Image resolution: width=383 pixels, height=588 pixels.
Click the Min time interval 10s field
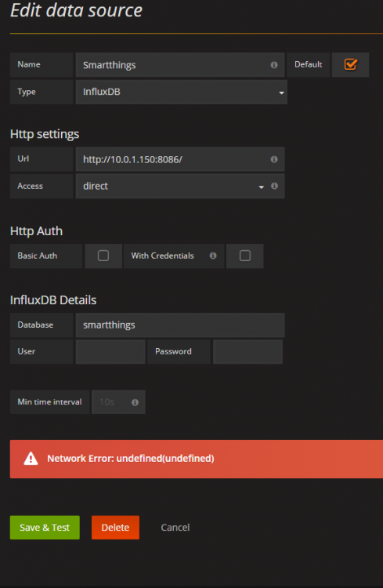118,402
